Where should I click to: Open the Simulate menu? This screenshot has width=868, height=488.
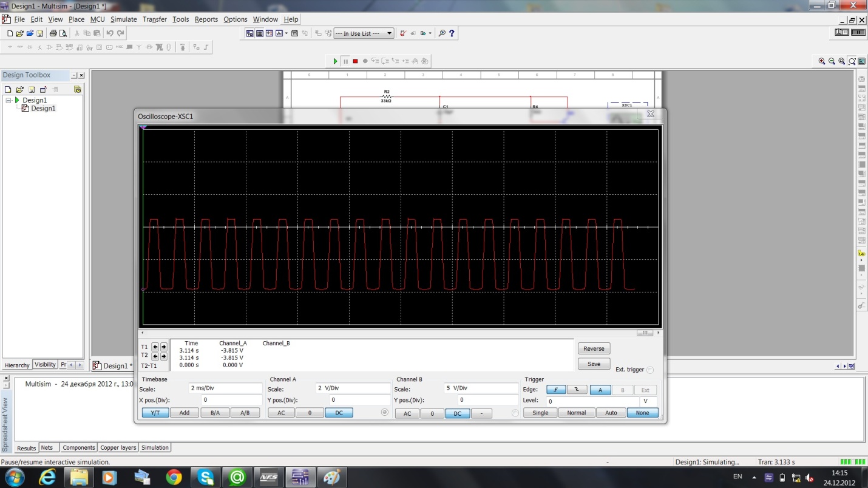123,19
